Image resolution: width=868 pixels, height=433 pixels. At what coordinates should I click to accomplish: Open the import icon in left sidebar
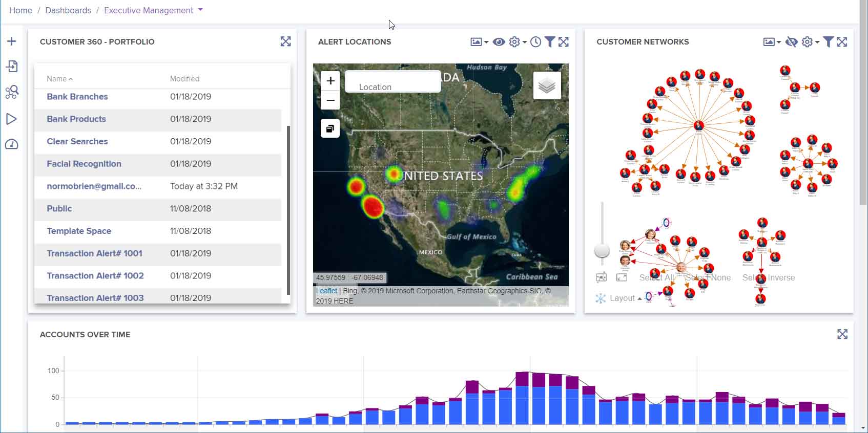pyautogui.click(x=11, y=67)
